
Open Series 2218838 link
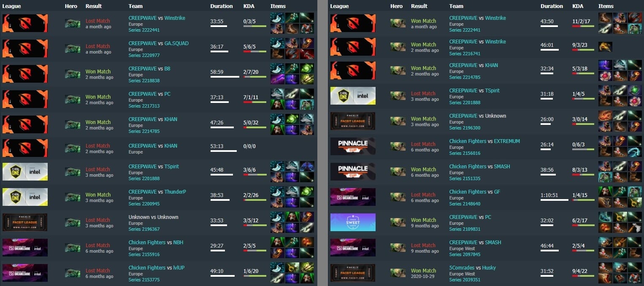pyautogui.click(x=144, y=81)
